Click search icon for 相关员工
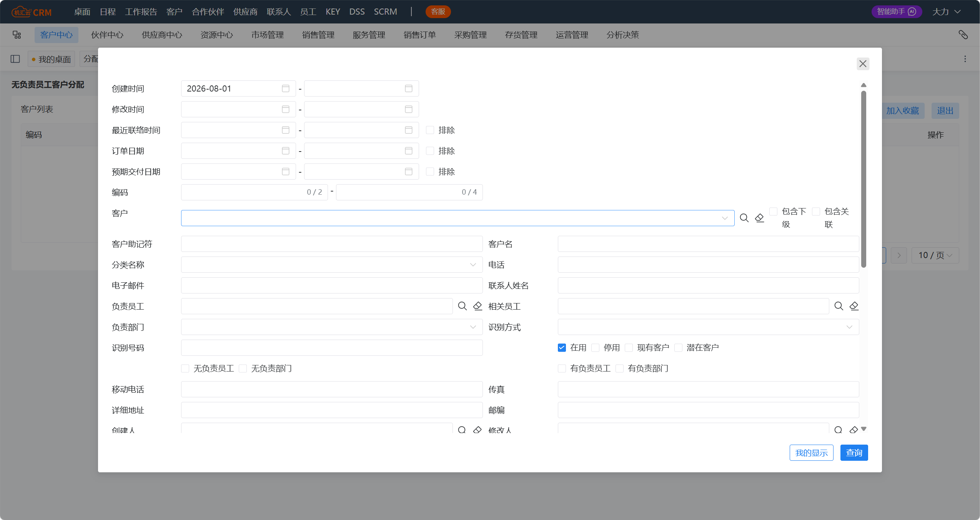This screenshot has width=980, height=520. 839,306
